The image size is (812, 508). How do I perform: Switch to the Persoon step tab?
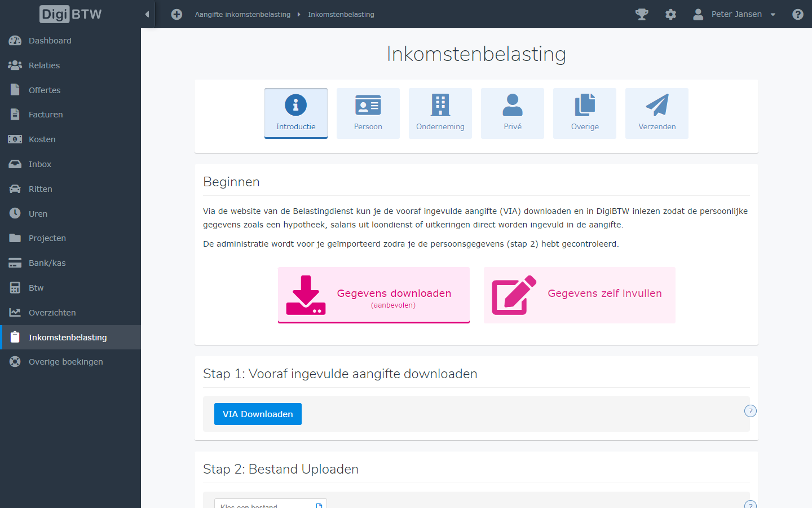click(368, 113)
